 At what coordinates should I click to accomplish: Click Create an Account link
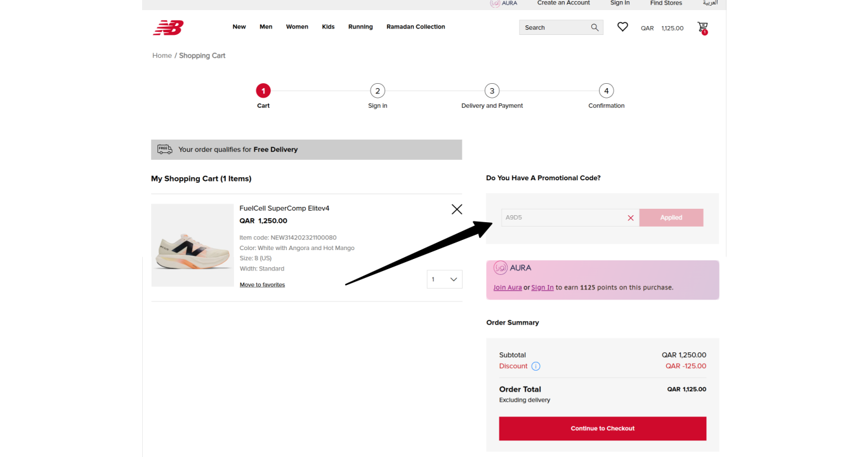[563, 3]
